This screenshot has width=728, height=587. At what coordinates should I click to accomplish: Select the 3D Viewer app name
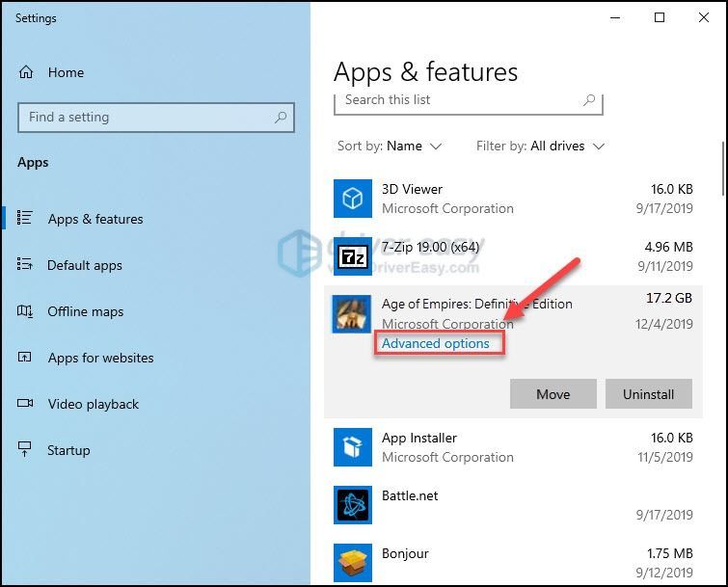point(412,189)
